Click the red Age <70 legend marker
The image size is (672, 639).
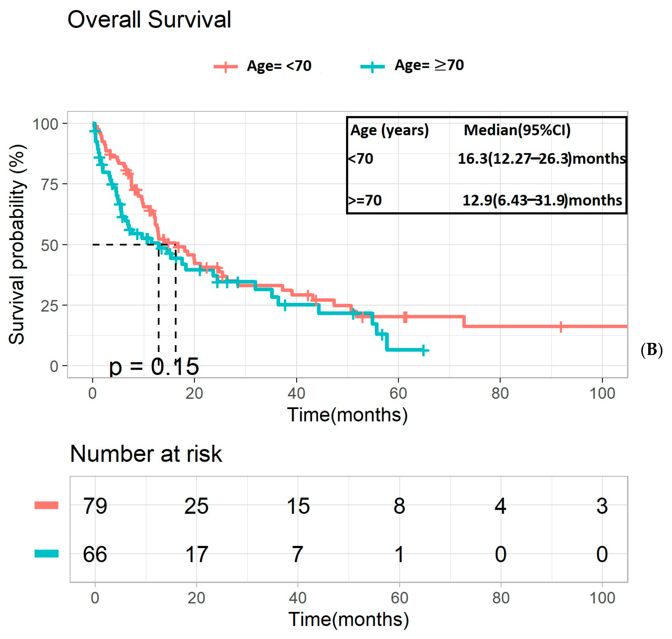click(226, 66)
